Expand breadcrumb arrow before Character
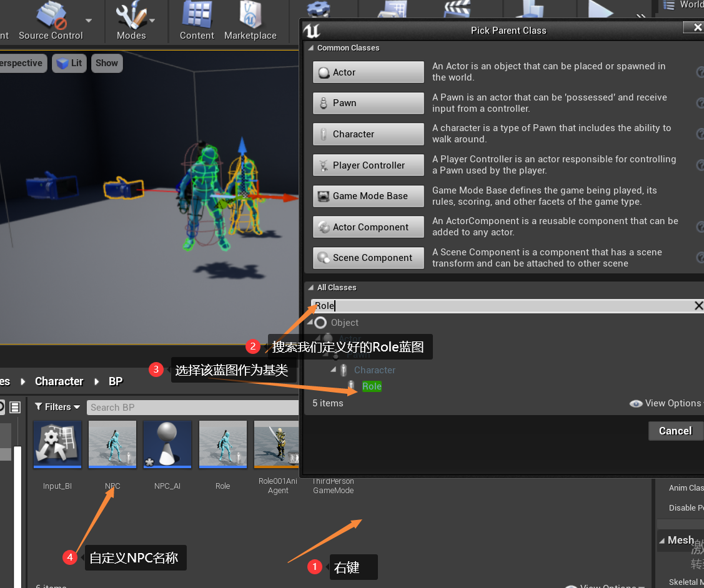The height and width of the screenshot is (588, 704). point(23,381)
